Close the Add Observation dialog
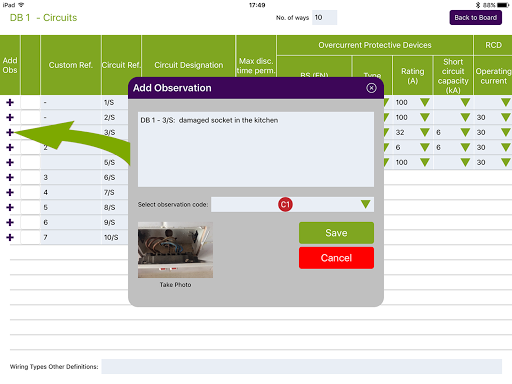The height and width of the screenshot is (384, 512). pos(371,88)
